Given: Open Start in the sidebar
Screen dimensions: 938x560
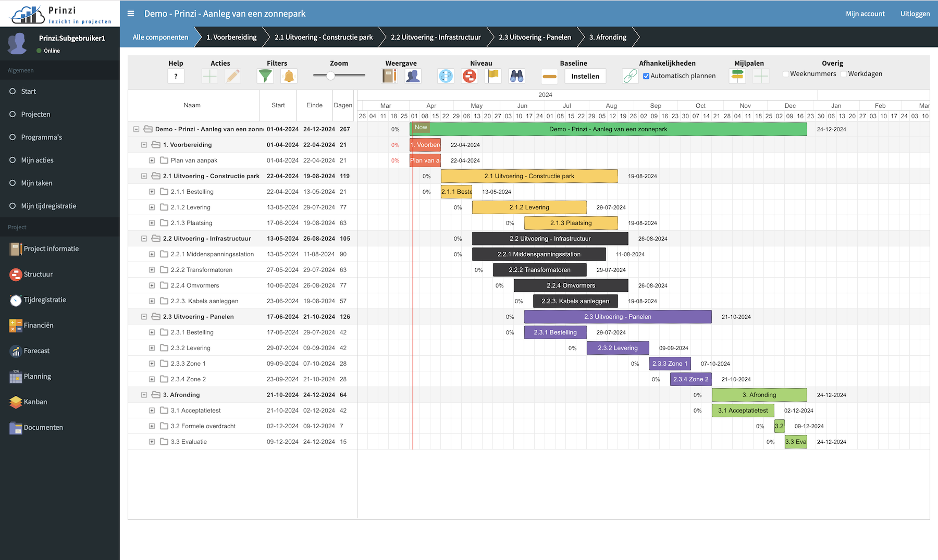Looking at the screenshot, I should 60,91.
